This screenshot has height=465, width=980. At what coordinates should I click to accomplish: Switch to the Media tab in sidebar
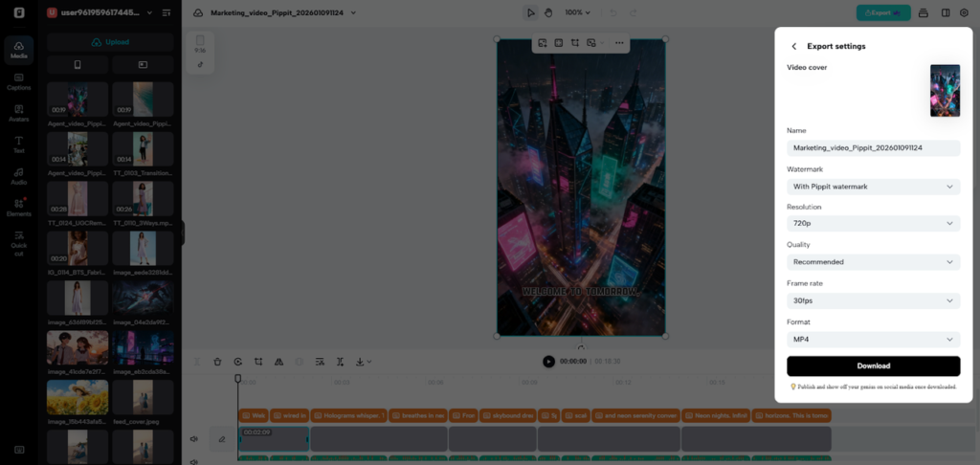click(x=19, y=50)
